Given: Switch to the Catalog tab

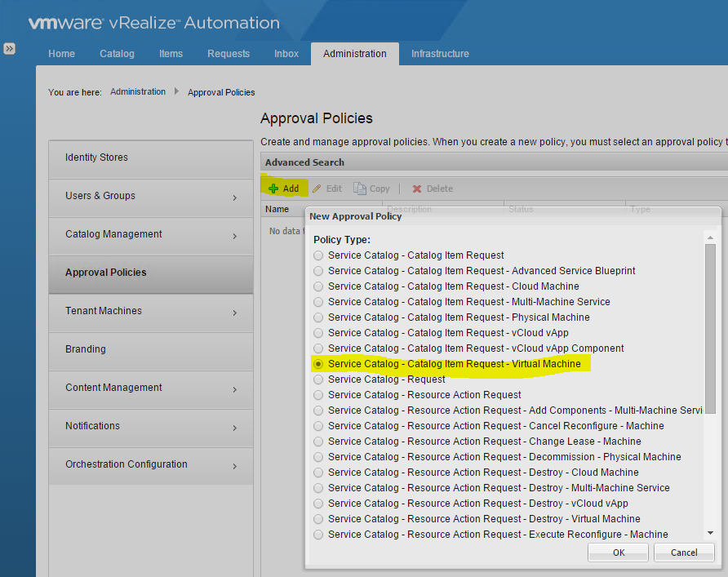Looking at the screenshot, I should 117,54.
